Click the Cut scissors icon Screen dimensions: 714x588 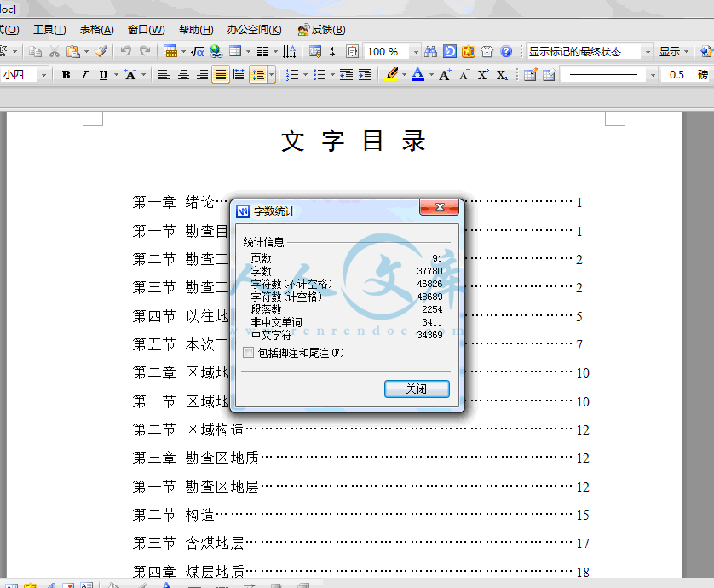coord(55,51)
